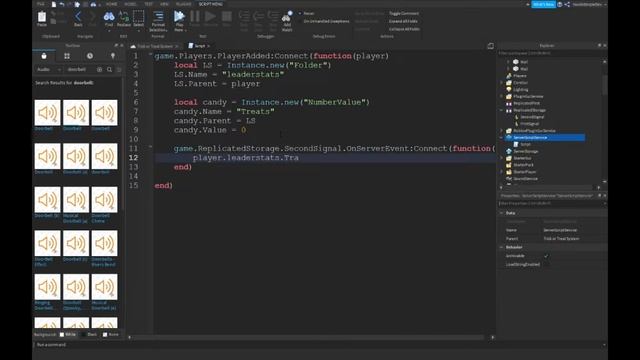The width and height of the screenshot is (640, 360).
Task: Fold the function at code line 11
Action: click(x=150, y=147)
